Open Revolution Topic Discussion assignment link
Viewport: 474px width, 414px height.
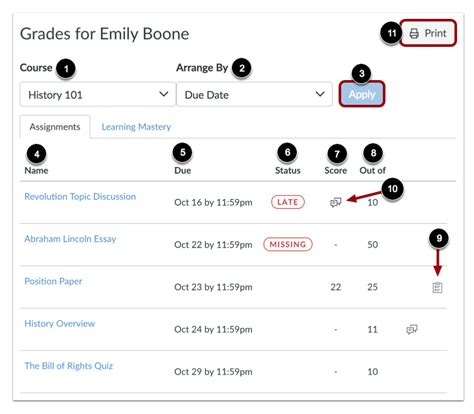point(80,196)
